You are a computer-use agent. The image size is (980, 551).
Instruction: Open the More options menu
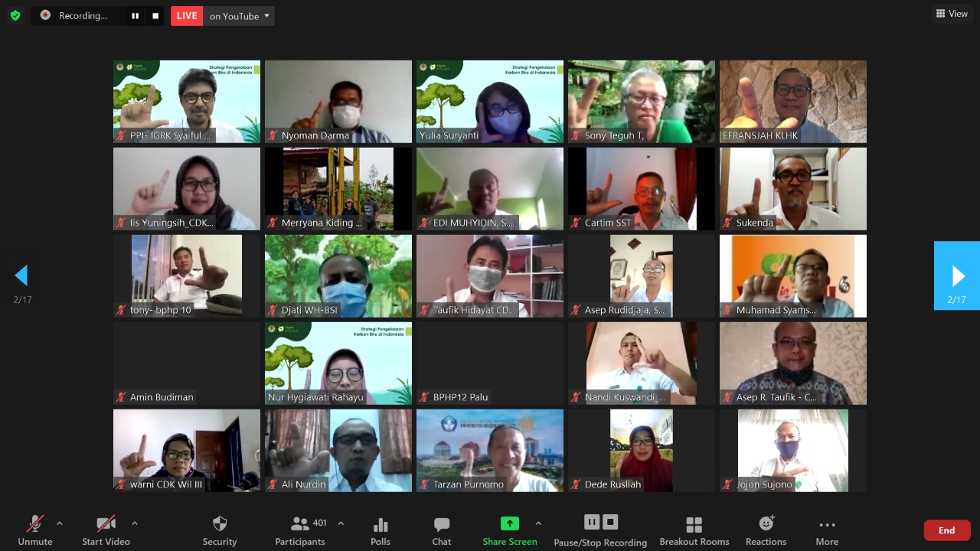click(x=826, y=530)
